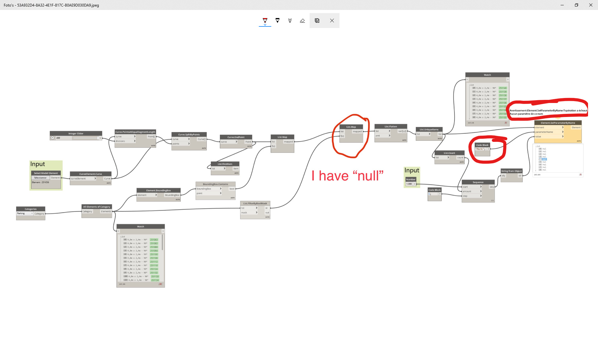Click the "Mark" Code Block text

pos(480,149)
